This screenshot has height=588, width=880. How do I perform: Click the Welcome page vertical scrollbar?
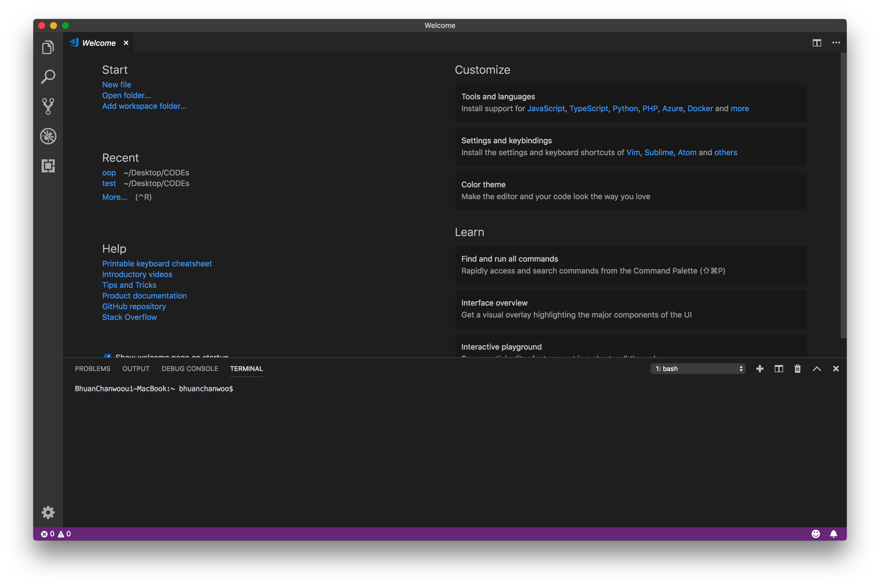pyautogui.click(x=843, y=195)
